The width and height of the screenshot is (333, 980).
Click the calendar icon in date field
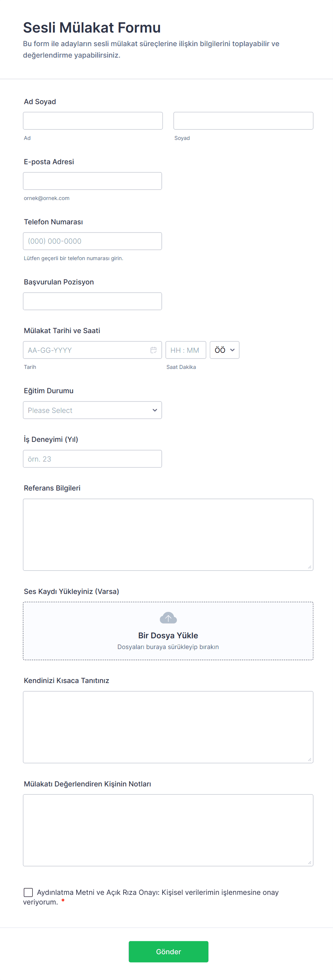(x=153, y=350)
